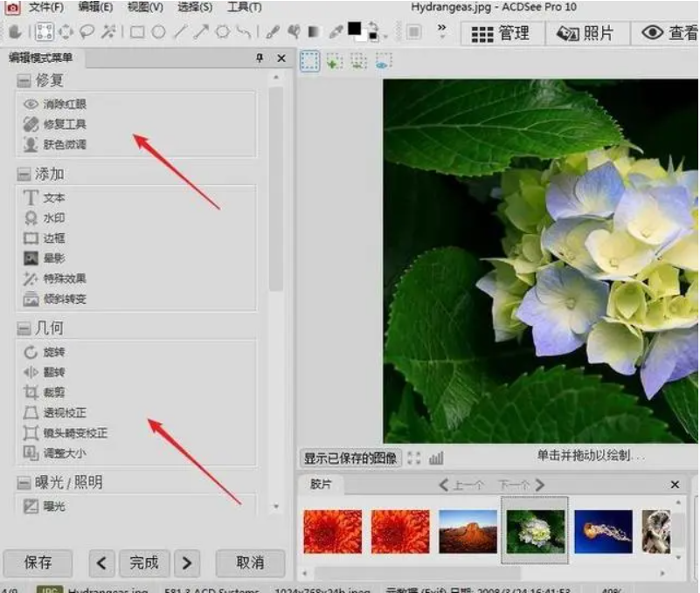The height and width of the screenshot is (593, 700).
Task: Select the Hand pan tool
Action: tap(16, 32)
